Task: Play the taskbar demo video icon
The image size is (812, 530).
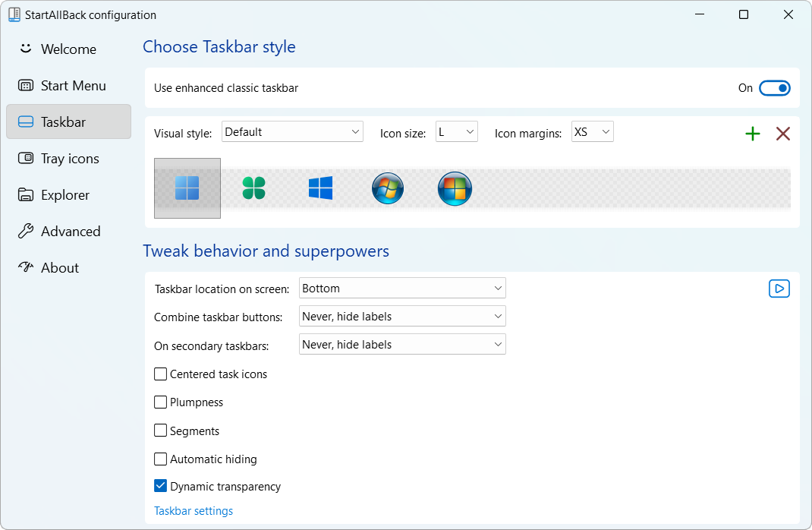Action: coord(779,289)
